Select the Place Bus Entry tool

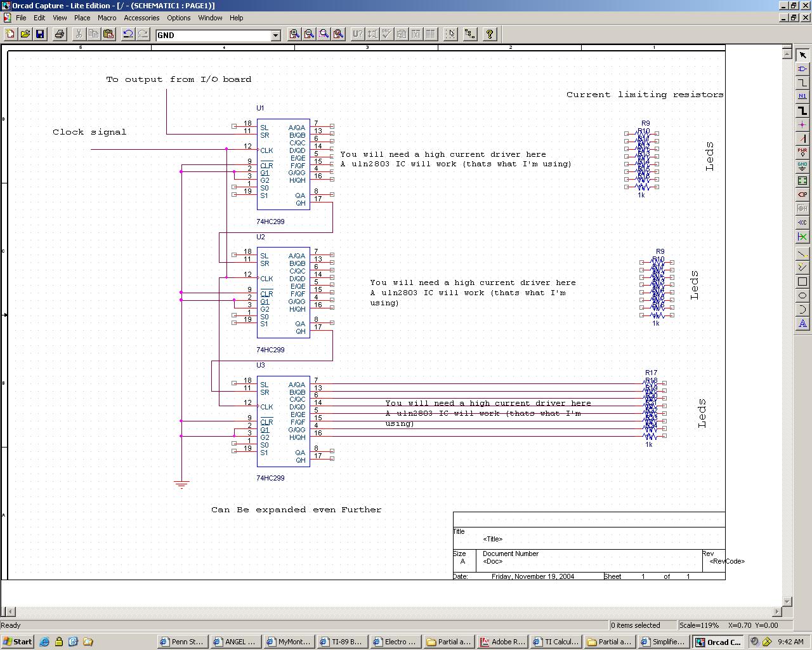tap(802, 138)
